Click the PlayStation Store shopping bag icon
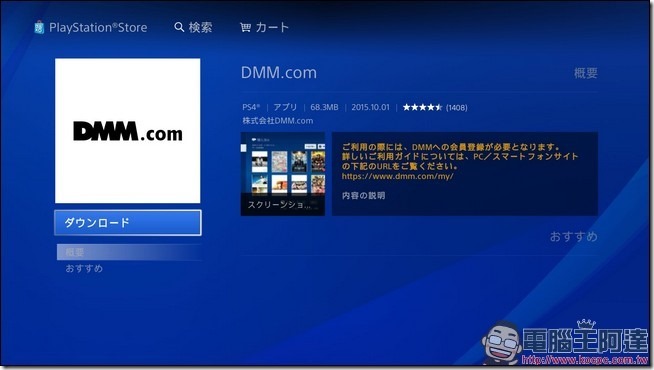654x370 pixels. tap(39, 28)
